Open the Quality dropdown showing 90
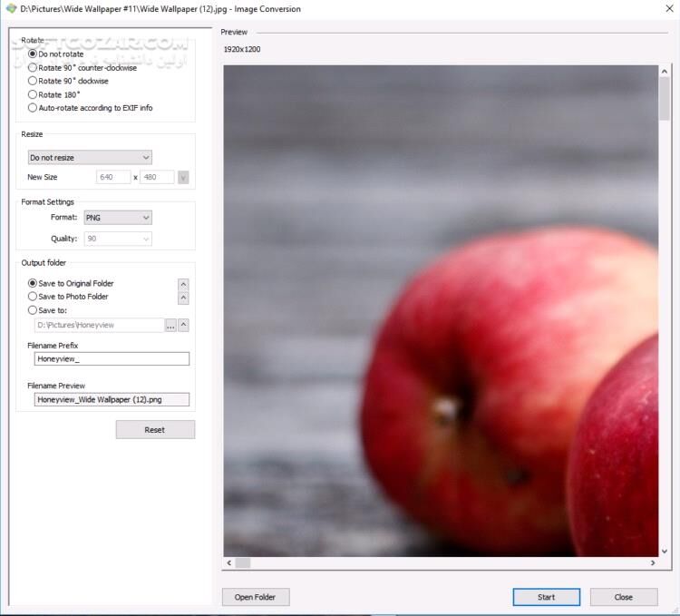The width and height of the screenshot is (680, 616). click(117, 239)
